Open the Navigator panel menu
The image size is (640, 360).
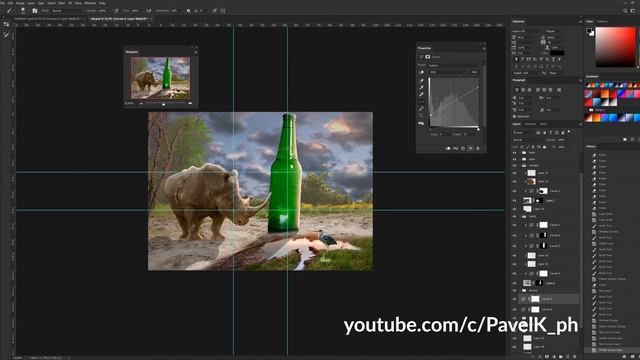coord(196,52)
